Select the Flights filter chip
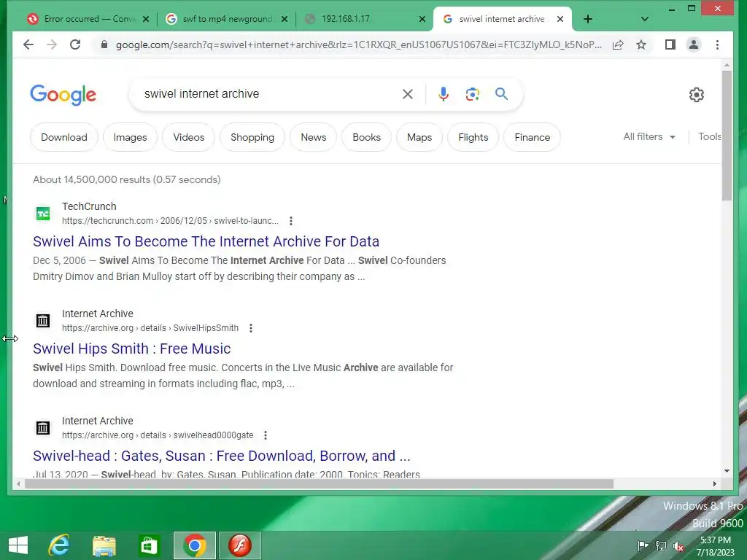The image size is (747, 560). [473, 137]
